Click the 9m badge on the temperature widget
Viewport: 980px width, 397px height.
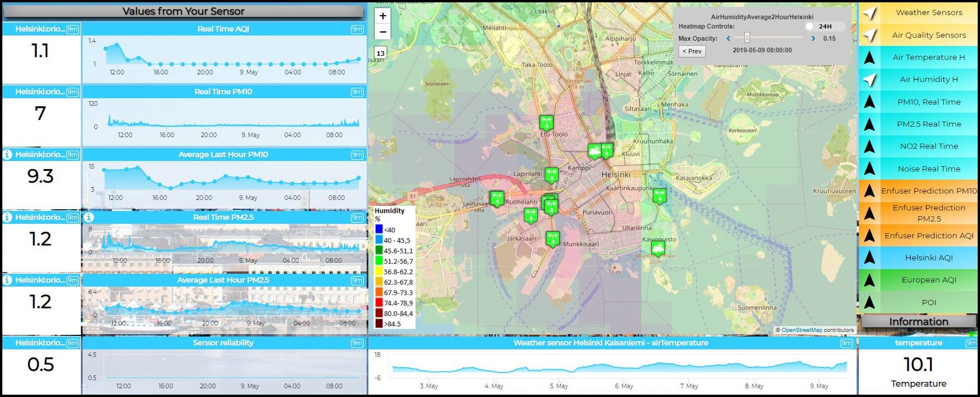pyautogui.click(x=971, y=343)
